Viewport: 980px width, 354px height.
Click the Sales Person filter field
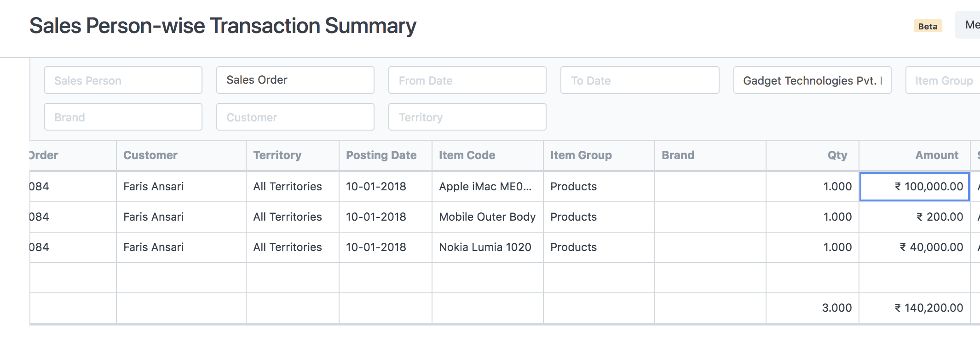(123, 80)
